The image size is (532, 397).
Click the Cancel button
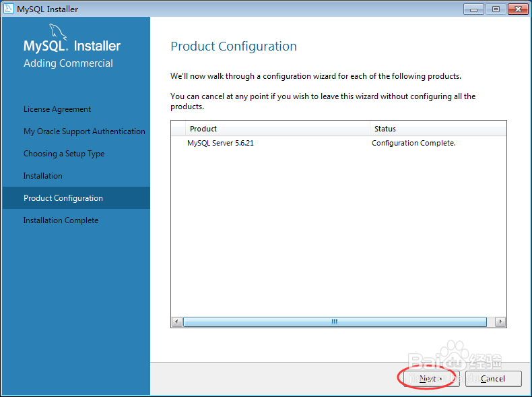[494, 378]
